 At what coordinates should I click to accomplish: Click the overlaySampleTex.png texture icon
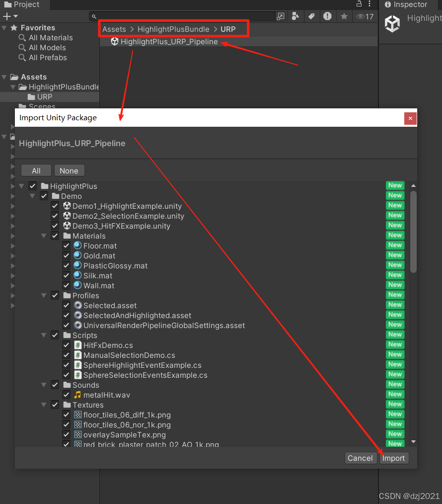(x=78, y=434)
